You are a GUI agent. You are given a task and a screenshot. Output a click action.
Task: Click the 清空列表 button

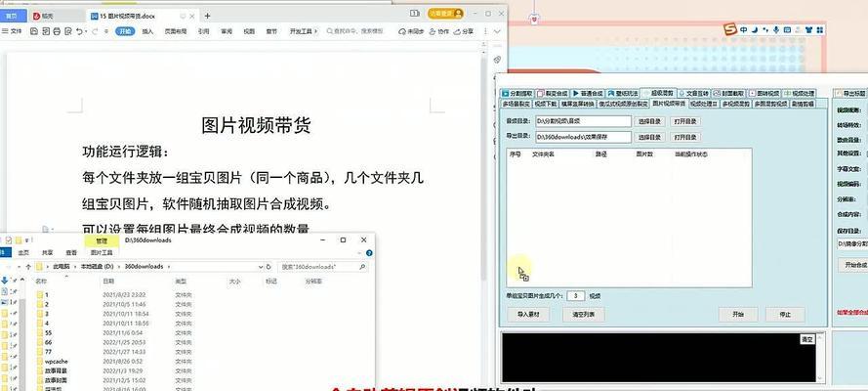[583, 315]
